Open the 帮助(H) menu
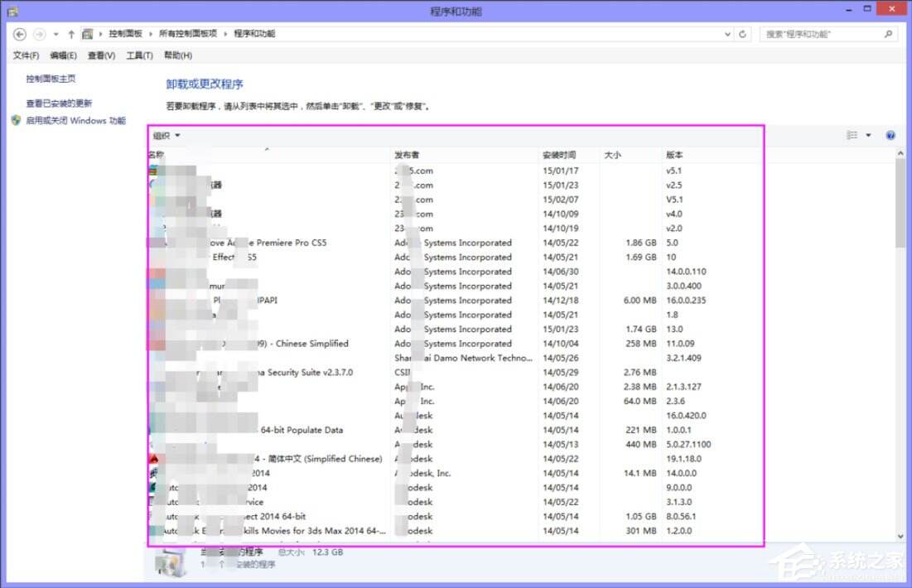 (x=178, y=55)
